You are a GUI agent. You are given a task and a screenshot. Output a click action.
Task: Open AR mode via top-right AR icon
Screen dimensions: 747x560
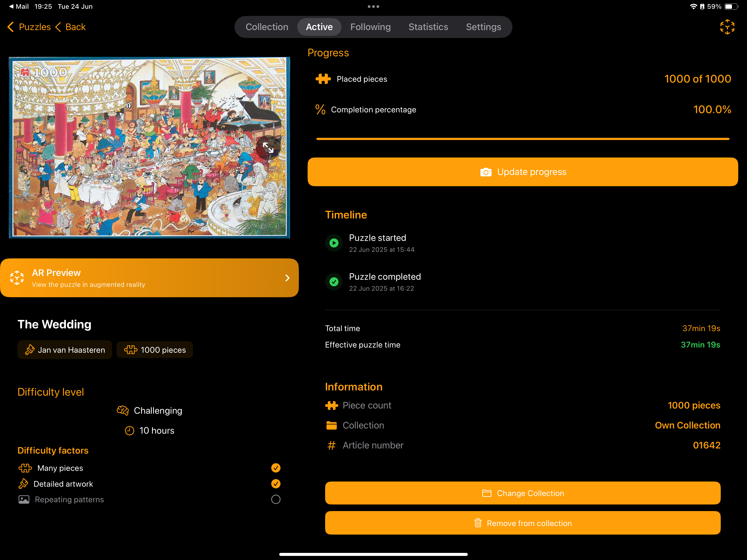tap(727, 27)
